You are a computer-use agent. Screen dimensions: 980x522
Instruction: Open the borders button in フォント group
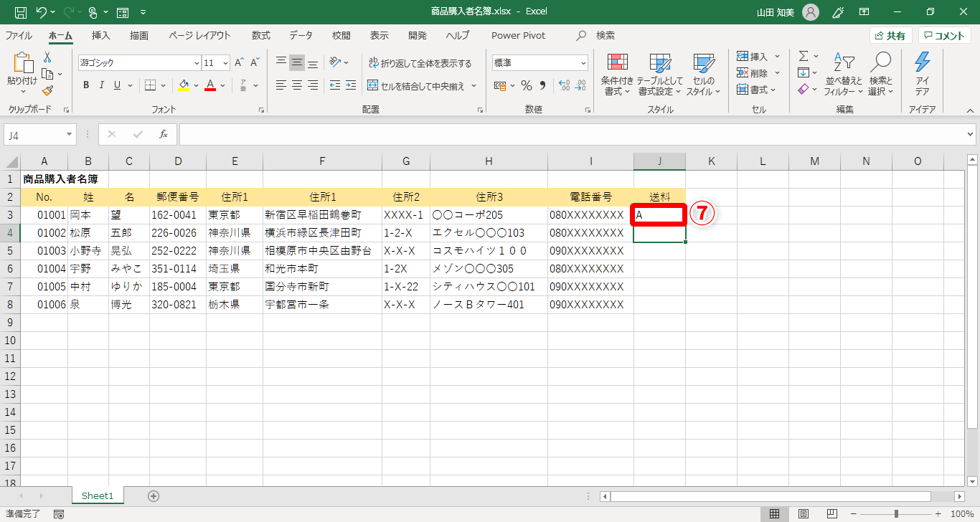150,85
